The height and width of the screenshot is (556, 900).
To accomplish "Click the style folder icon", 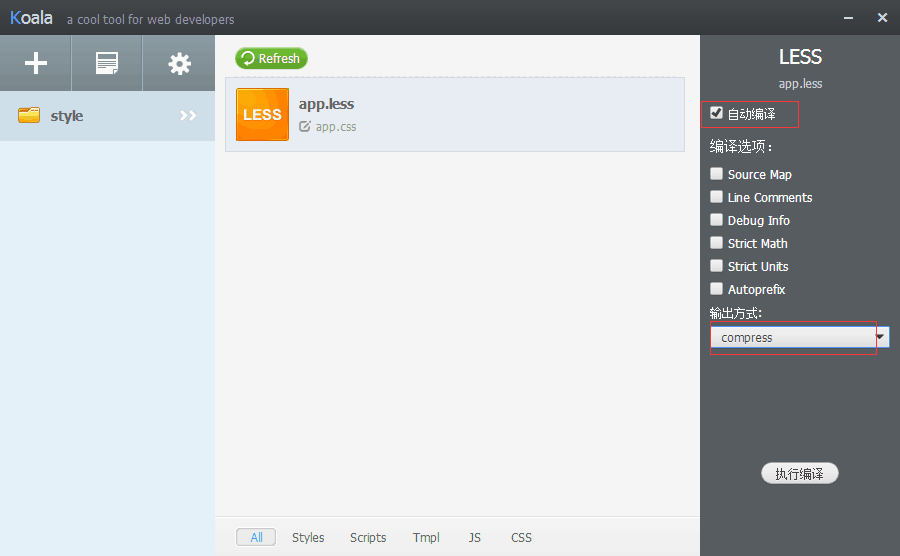I will tap(29, 115).
